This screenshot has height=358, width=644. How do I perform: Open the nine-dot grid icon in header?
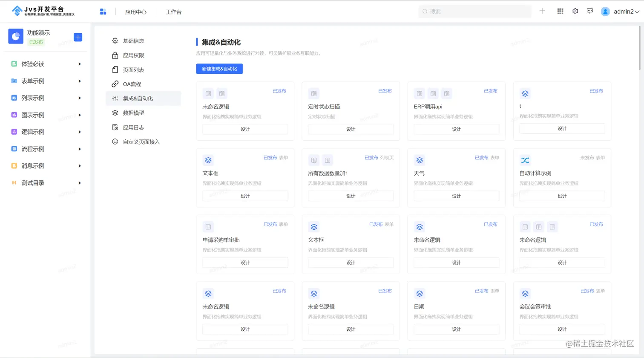(x=560, y=12)
